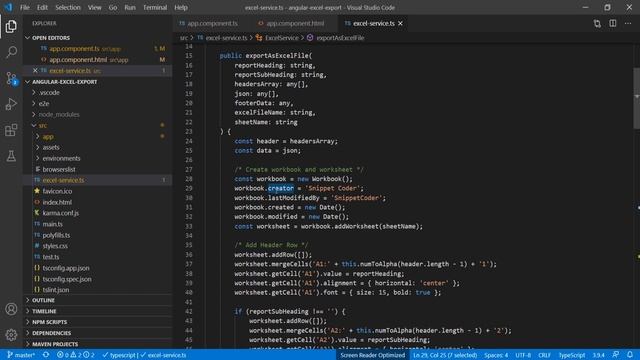Expand the Timeline panel
This screenshot has height=360, width=640.
pyautogui.click(x=44, y=311)
